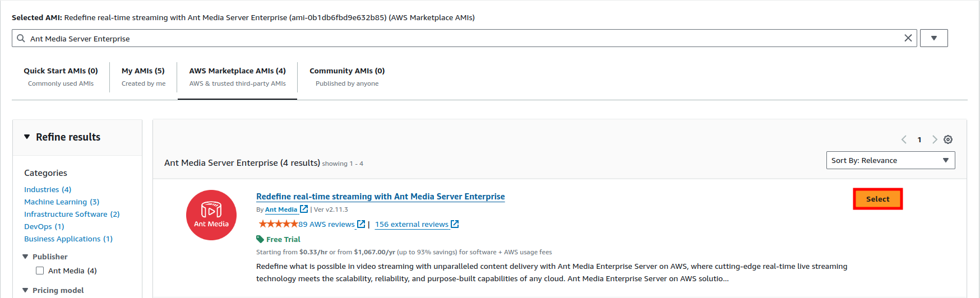Viewport: 980px width, 298px height.
Task: Click the showing 1 - 4 text
Action: tap(343, 164)
